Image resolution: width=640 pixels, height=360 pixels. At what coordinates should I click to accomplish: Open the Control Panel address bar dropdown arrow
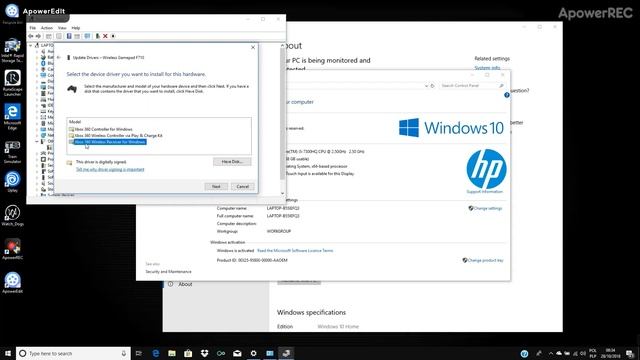point(426,86)
